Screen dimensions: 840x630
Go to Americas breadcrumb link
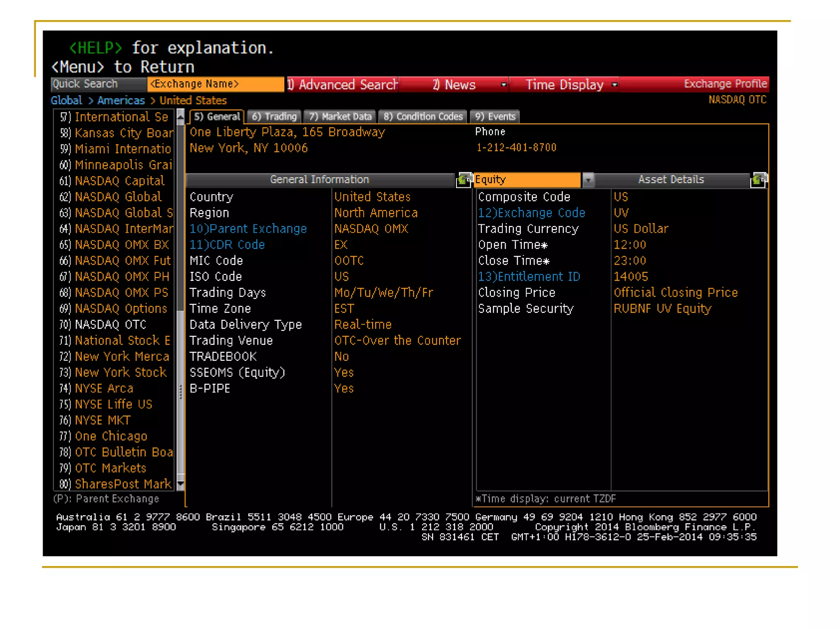tap(121, 100)
